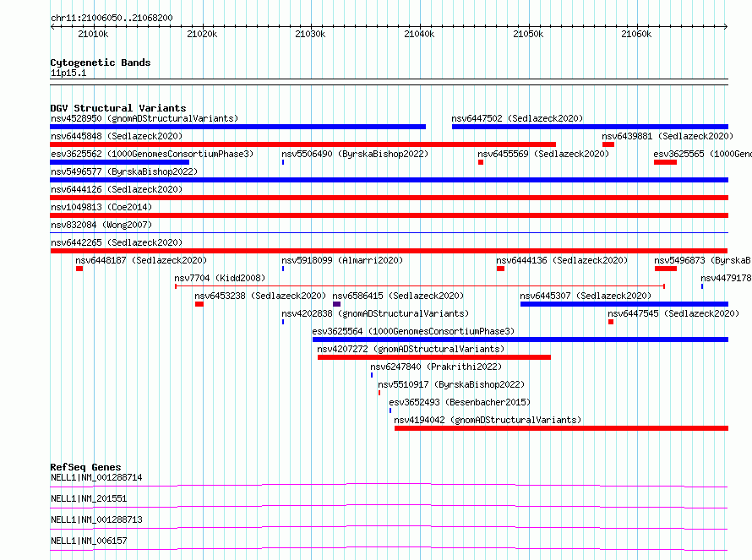752x560 pixels.
Task: Select the nsv5510917 ByrskaBishop2022 label
Action: pyautogui.click(x=451, y=384)
